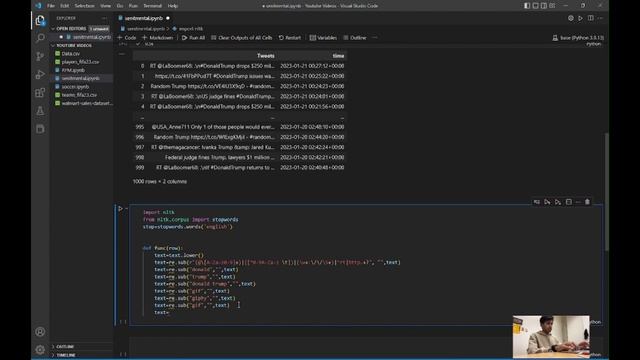Open the Source Control view
Viewport: 640px width, 360px height.
(x=40, y=56)
